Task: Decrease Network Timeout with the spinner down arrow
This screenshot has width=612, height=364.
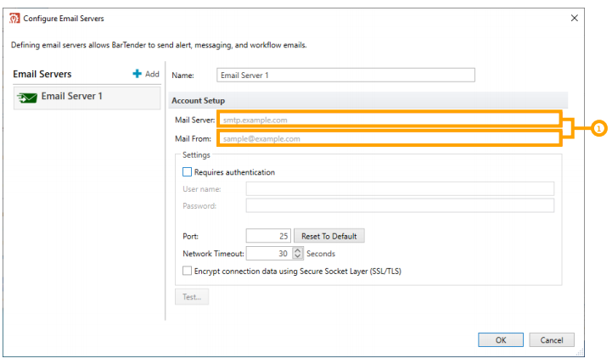Action: click(297, 256)
